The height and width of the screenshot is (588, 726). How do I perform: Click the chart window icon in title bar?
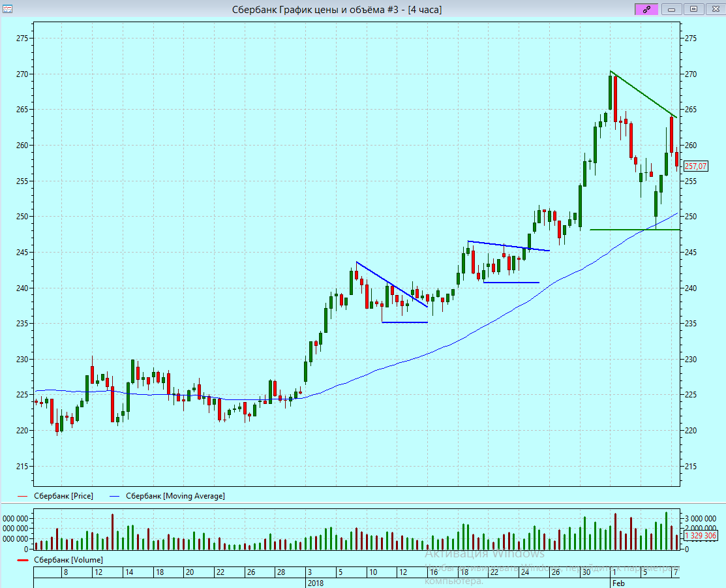(7, 9)
